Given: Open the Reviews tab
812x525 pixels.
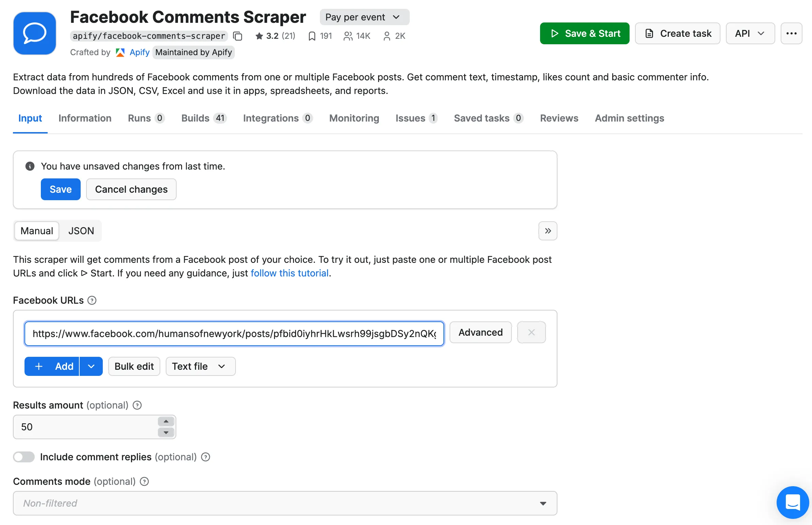Looking at the screenshot, I should [559, 118].
